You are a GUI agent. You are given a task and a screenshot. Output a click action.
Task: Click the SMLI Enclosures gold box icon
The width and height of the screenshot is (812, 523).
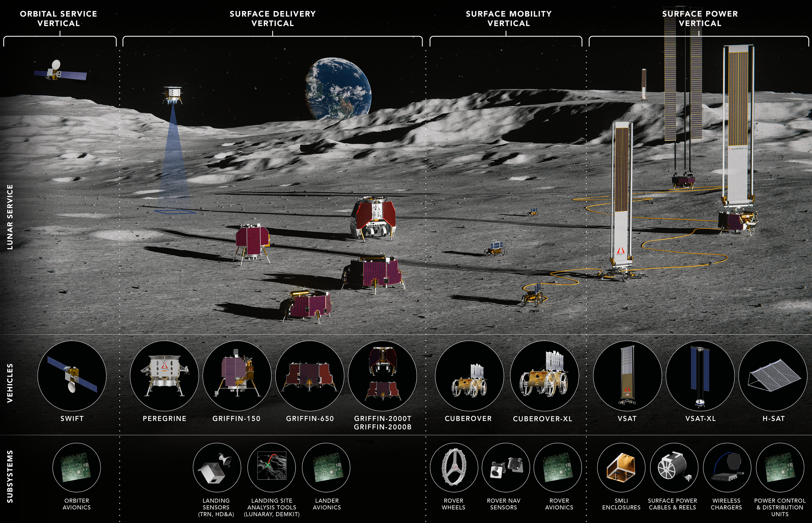621,467
